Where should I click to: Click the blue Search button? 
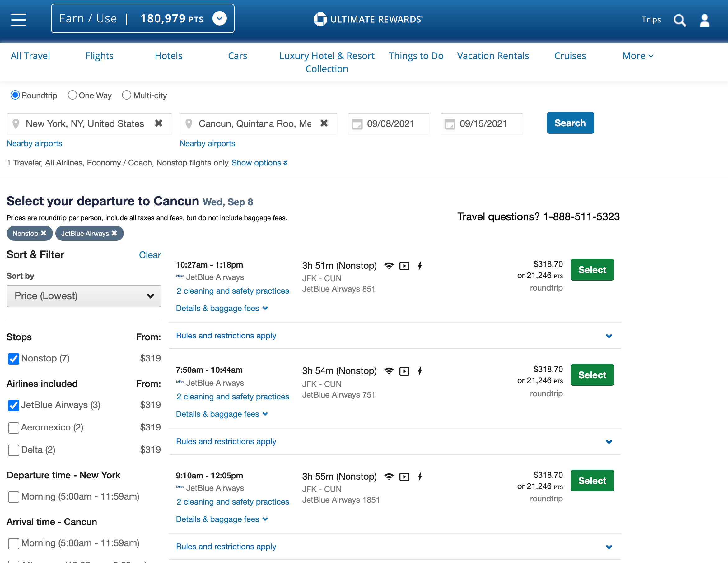pyautogui.click(x=570, y=123)
